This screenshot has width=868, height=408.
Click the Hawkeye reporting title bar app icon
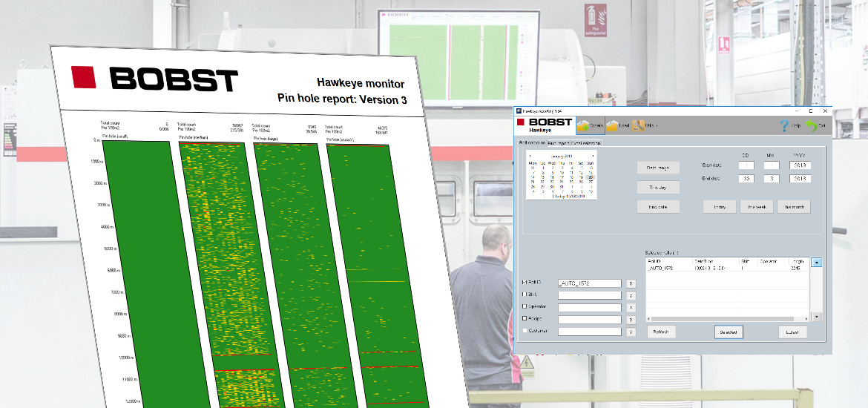(519, 111)
